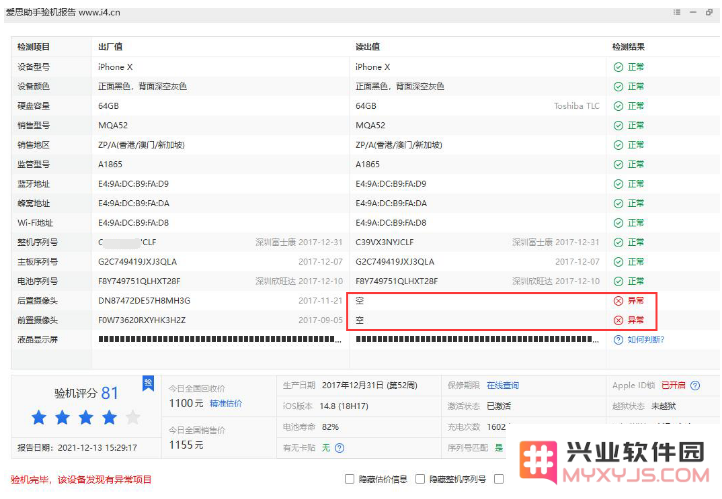Click the production date 2017年12月31日 (第52周)

tap(369, 385)
